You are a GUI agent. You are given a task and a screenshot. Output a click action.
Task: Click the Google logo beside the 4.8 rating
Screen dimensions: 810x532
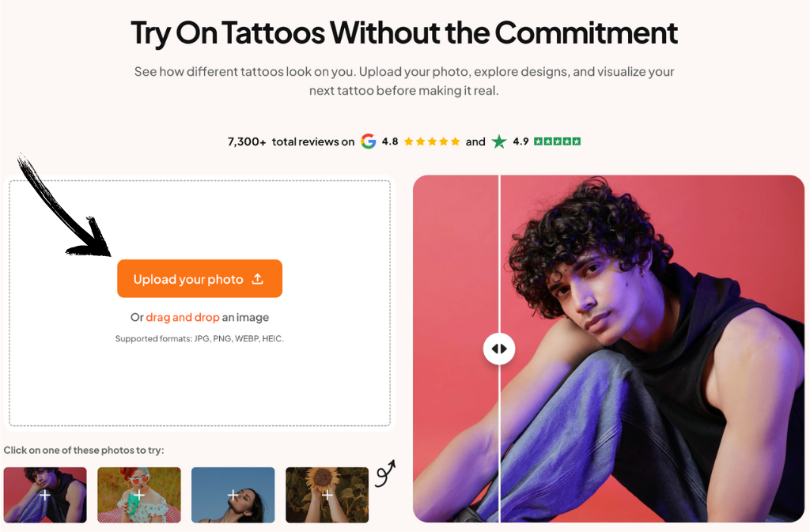(369, 141)
